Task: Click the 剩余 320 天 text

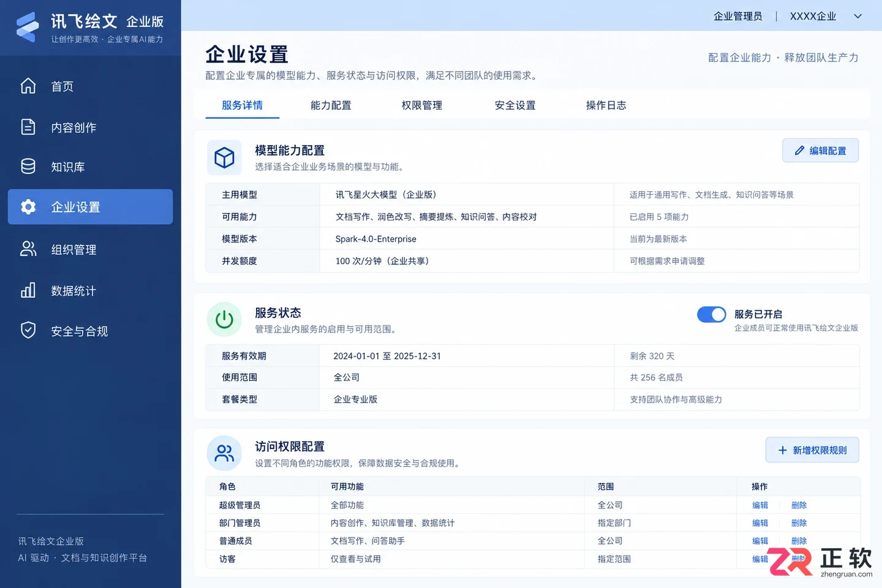Action: click(652, 356)
